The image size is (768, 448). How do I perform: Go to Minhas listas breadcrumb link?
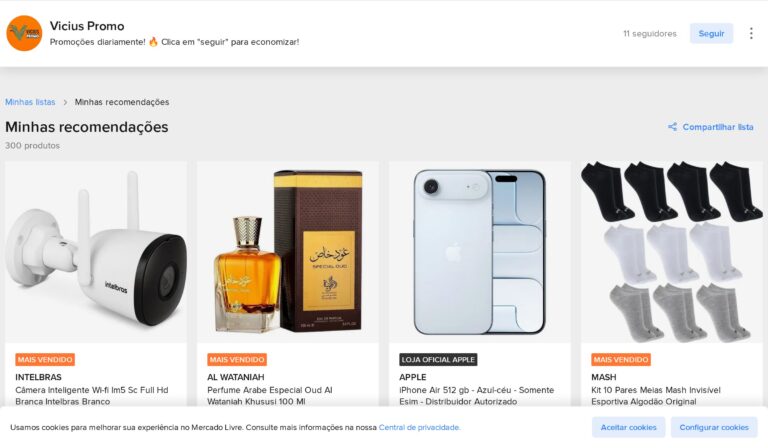[30, 102]
